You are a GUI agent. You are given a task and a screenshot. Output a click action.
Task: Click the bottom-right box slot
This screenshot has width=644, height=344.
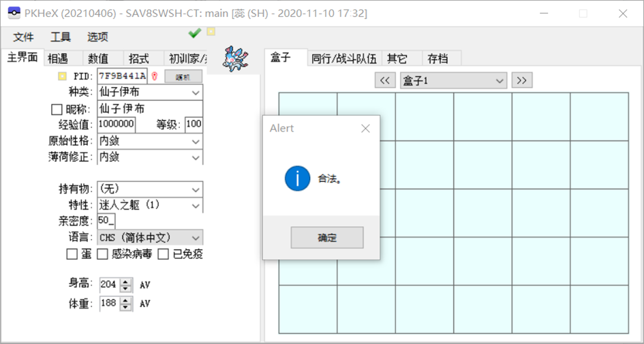[x=599, y=309]
